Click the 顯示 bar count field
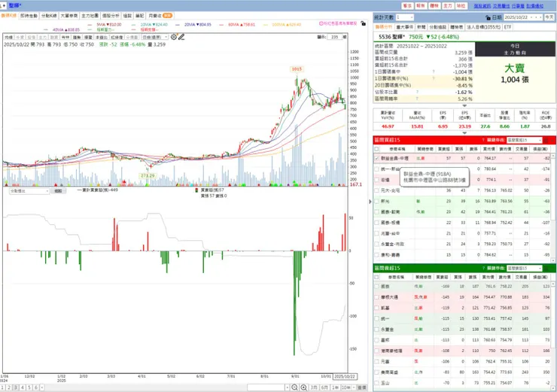Viewport: 557px width, 392px height. pyautogui.click(x=335, y=37)
